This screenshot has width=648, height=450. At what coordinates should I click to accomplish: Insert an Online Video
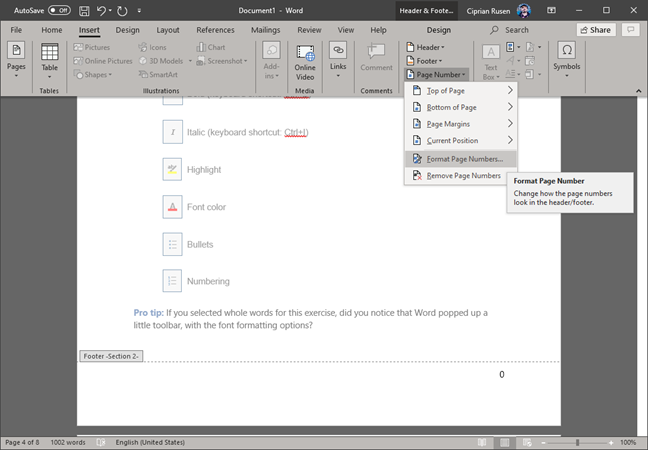(x=305, y=62)
